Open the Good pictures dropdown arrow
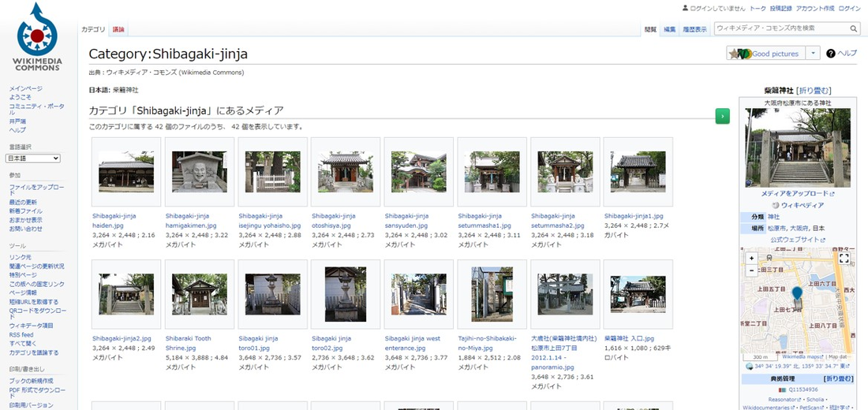This screenshot has width=868, height=410. pos(814,54)
